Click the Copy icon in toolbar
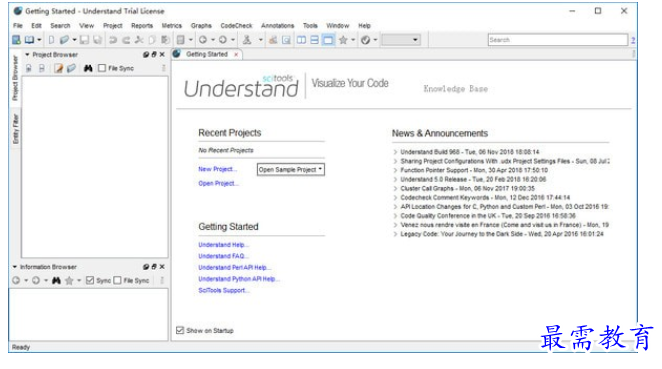 (x=152, y=40)
